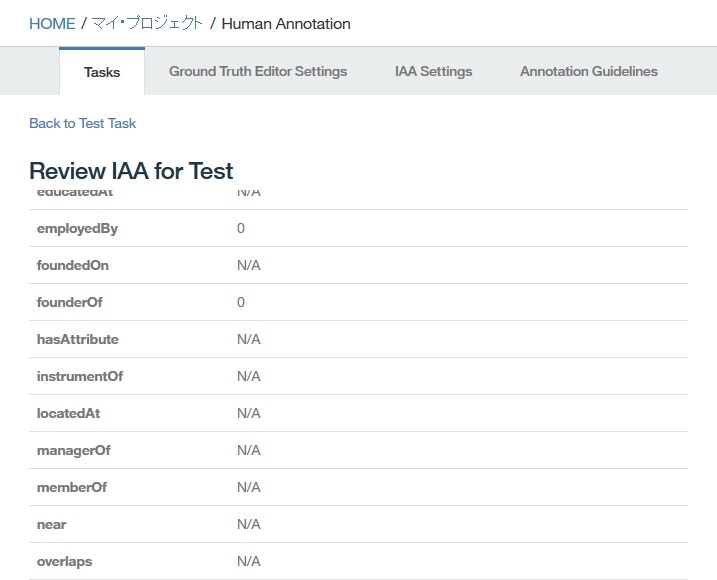The width and height of the screenshot is (717, 580).
Task: Select the managerOf relation row
Action: (x=74, y=450)
